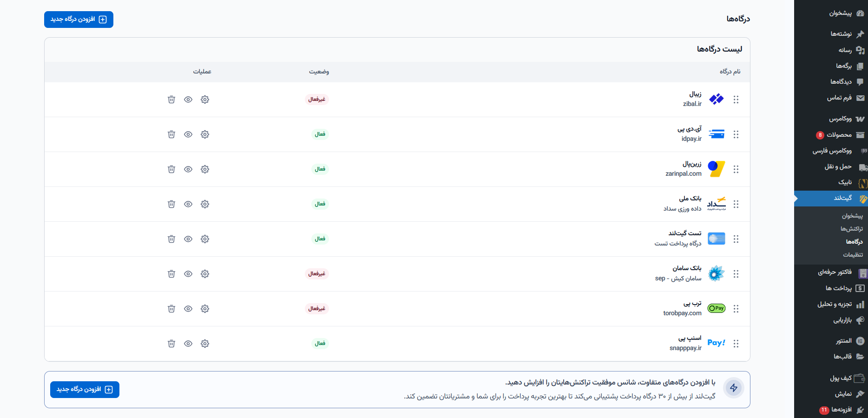Open تراکنش‌ها transactions submenu
Screen dimensions: 868x418
point(852,229)
